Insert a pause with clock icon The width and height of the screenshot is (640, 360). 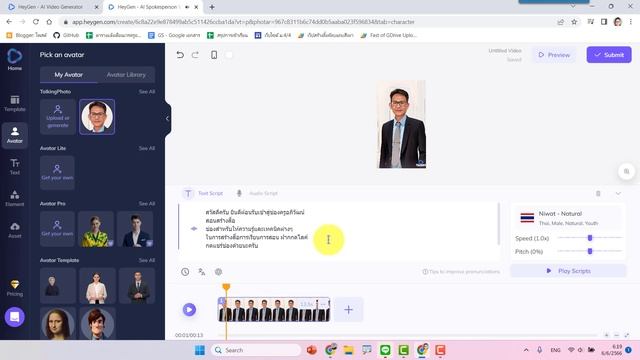(x=185, y=271)
